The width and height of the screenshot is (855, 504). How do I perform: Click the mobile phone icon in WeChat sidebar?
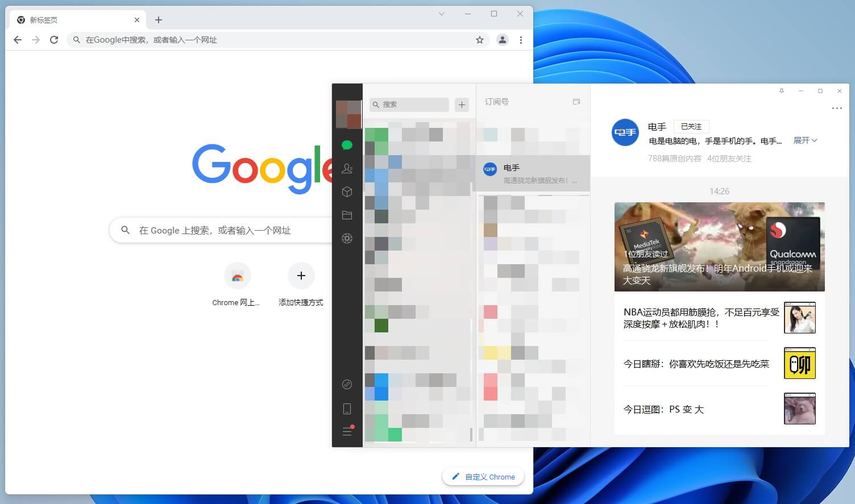tap(347, 408)
